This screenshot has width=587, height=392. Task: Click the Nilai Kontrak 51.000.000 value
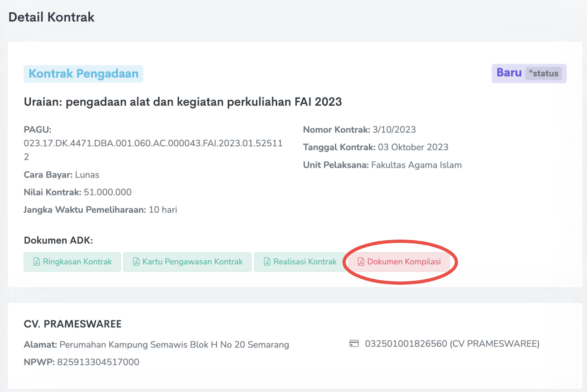point(107,192)
